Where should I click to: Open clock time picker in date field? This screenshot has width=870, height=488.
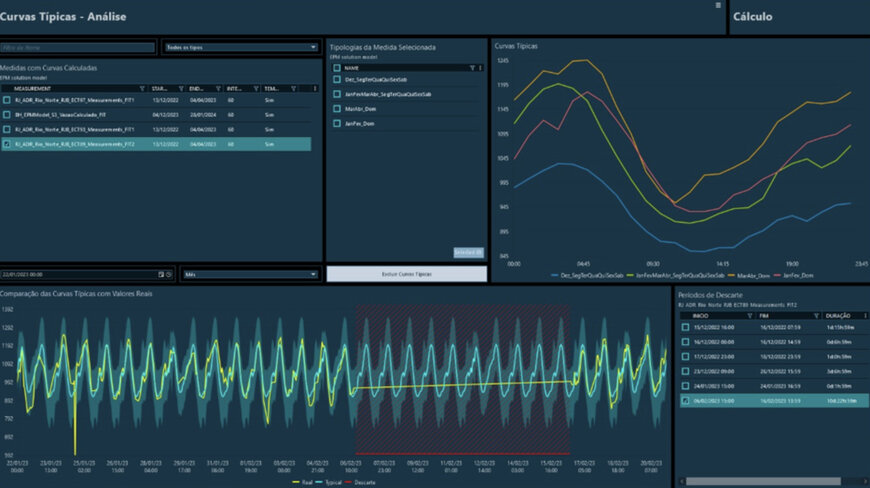pyautogui.click(x=169, y=274)
